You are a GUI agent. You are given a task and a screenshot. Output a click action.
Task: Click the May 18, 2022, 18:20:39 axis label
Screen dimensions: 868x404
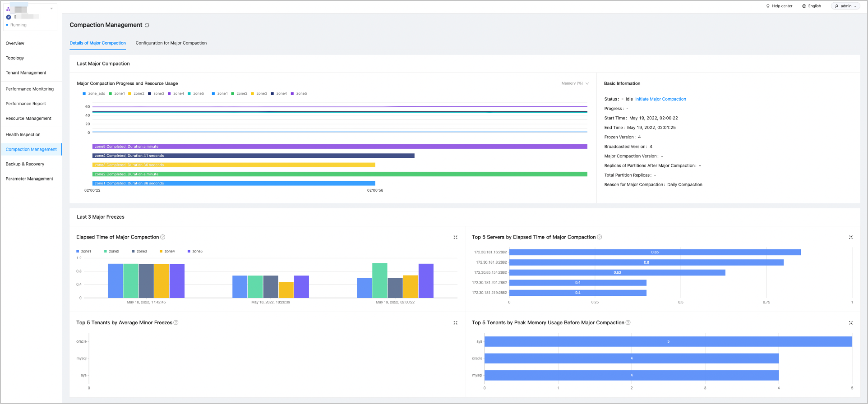tap(271, 303)
